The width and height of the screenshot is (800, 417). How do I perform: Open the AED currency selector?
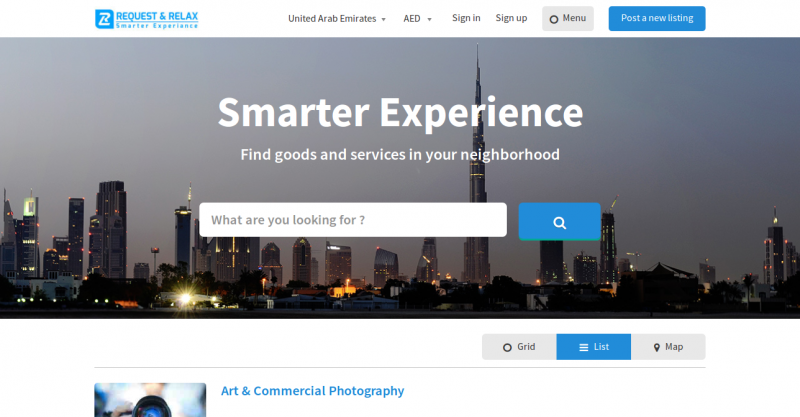(417, 18)
